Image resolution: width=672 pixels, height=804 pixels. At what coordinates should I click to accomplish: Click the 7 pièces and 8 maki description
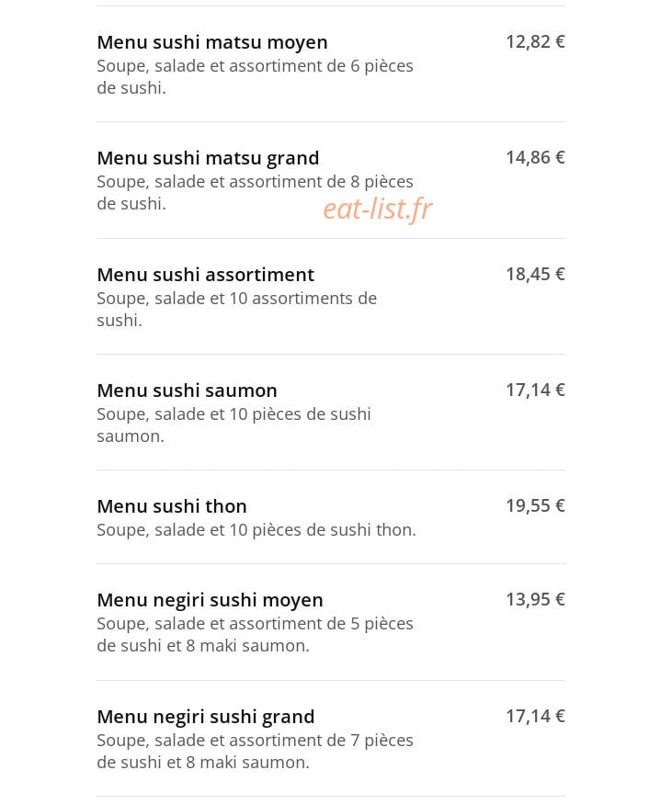[x=255, y=752]
